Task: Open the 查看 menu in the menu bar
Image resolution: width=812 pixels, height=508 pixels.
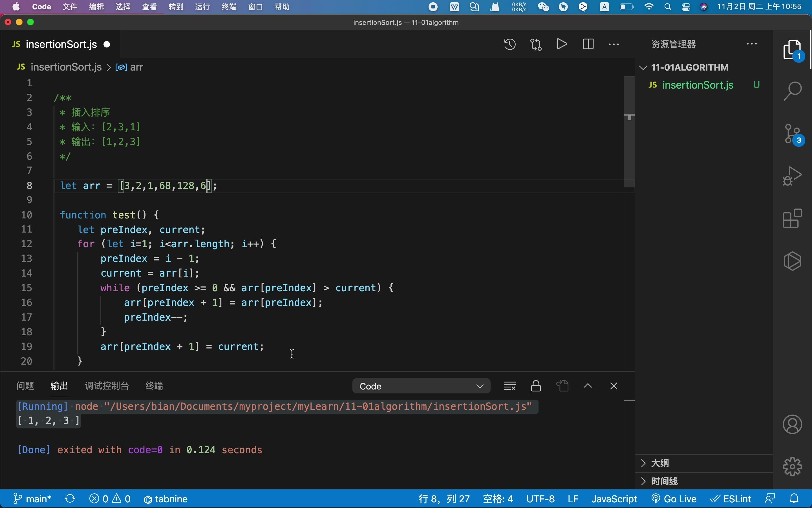Action: [x=149, y=7]
